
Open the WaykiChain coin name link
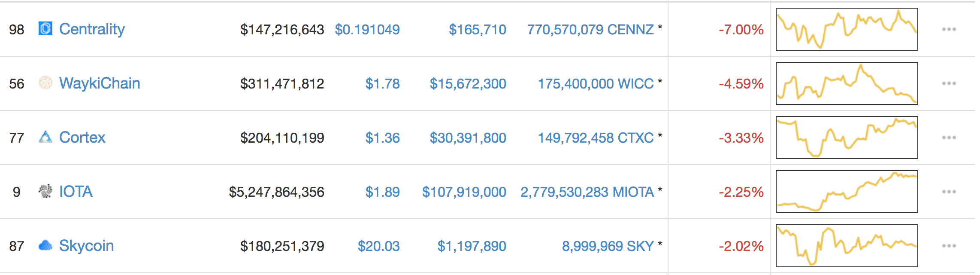[100, 83]
